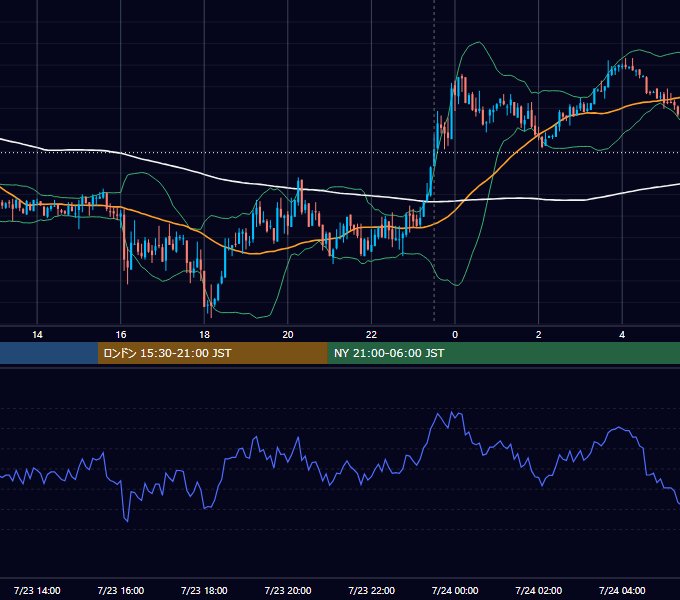680x600 pixels.
Task: Click the 7/23 20:00 date axis label
Action: pyautogui.click(x=288, y=590)
